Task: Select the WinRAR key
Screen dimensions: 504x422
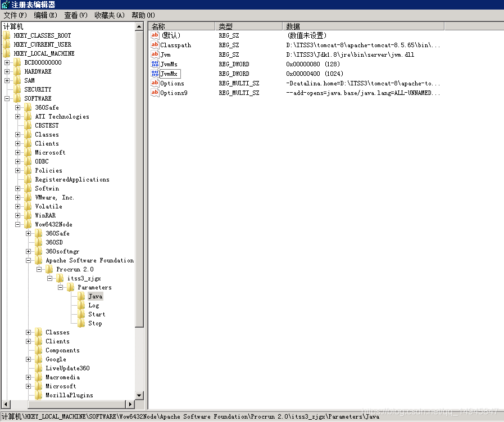Action: tap(46, 215)
